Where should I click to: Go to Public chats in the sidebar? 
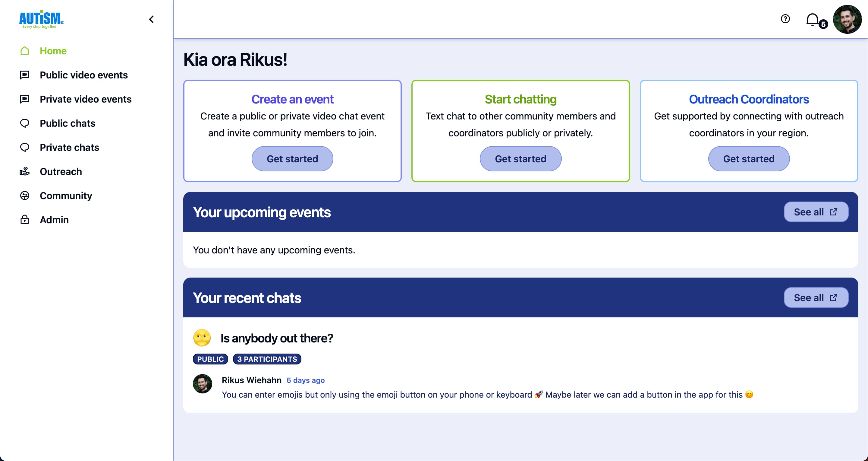click(68, 123)
